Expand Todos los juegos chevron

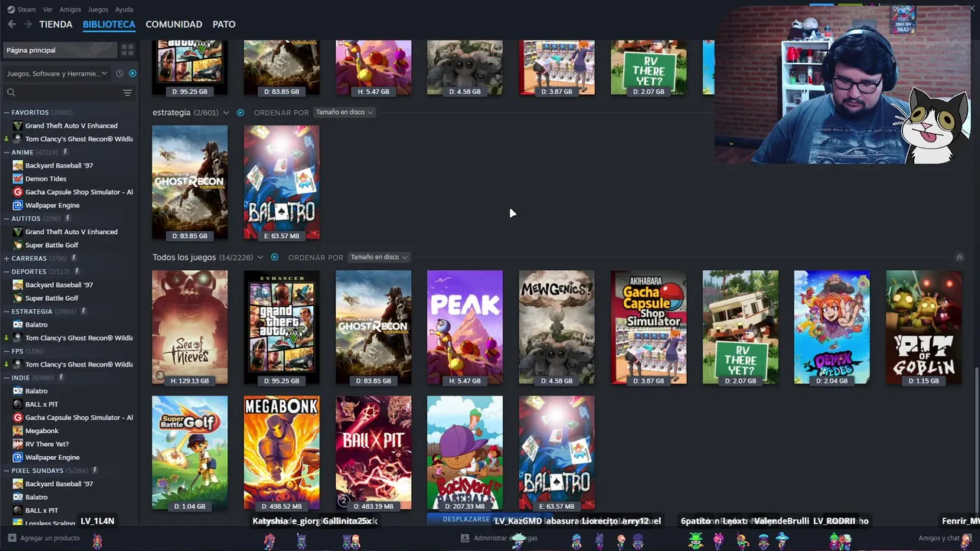(x=260, y=257)
